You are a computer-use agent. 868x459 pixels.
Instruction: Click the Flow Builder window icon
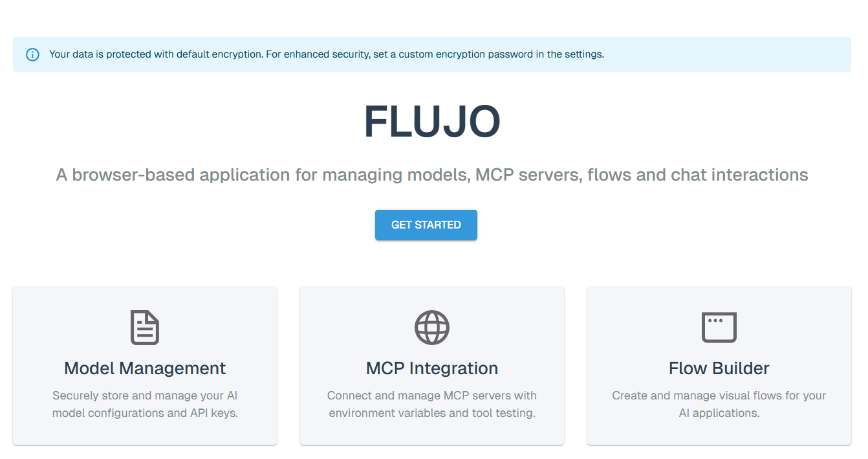719,328
